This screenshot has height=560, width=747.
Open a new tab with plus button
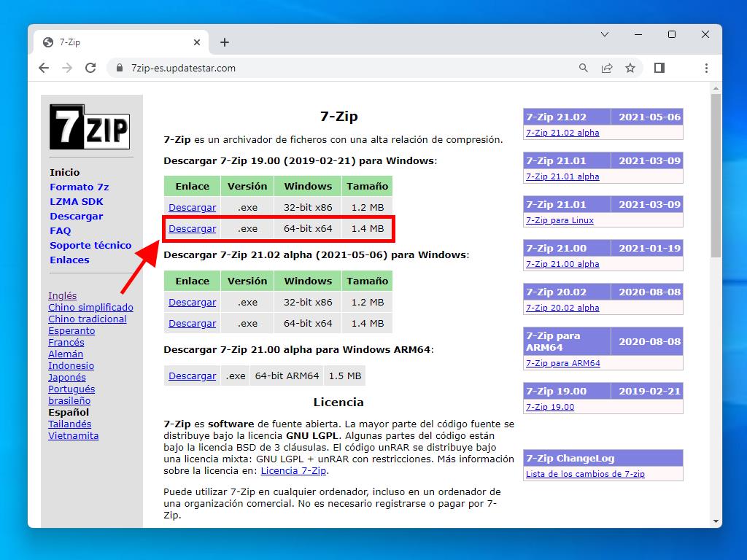click(x=225, y=42)
